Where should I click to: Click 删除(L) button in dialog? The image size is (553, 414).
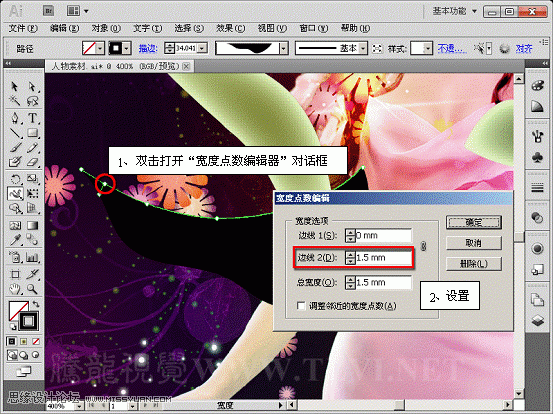click(x=474, y=263)
